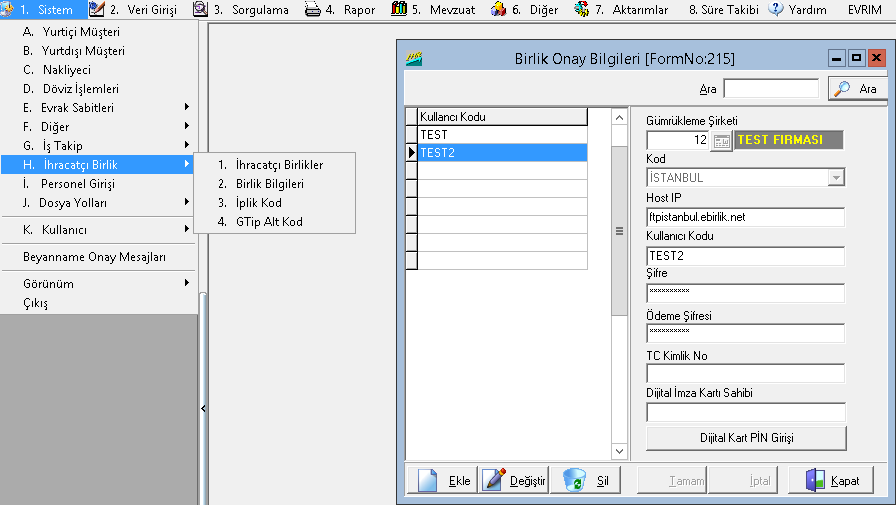Screen dimensions: 896x505
Task: Click the Kullanıcı Kodu field containing TEST2
Action: point(745,256)
